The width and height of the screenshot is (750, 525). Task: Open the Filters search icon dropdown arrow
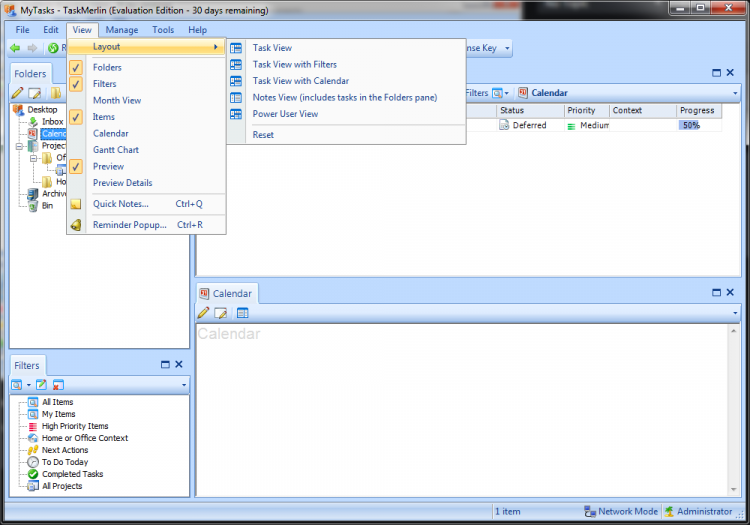pyautogui.click(x=29, y=385)
